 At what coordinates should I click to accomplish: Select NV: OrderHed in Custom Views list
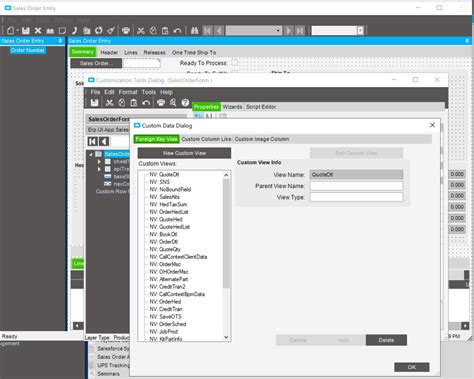click(x=165, y=302)
